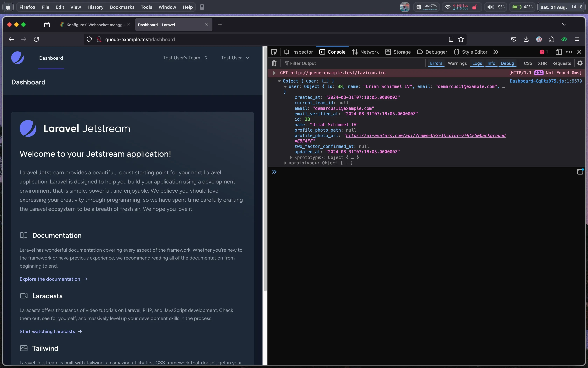Switch to Debugger tab

pos(432,52)
